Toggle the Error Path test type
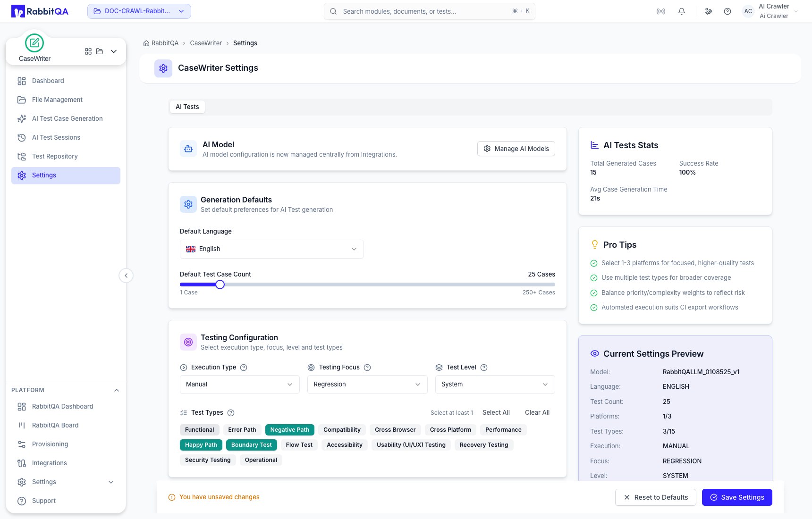This screenshot has width=812, height=519. coord(242,430)
